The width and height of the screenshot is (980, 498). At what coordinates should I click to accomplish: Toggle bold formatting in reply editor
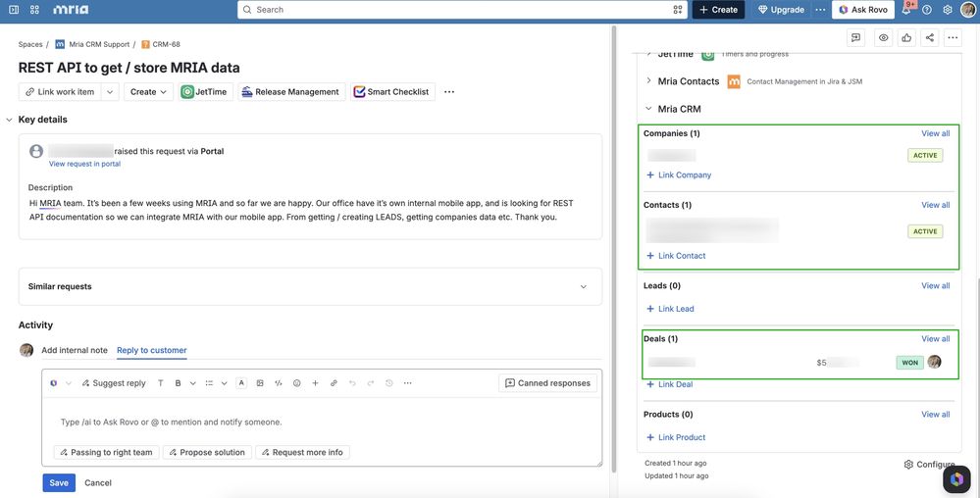pyautogui.click(x=178, y=383)
